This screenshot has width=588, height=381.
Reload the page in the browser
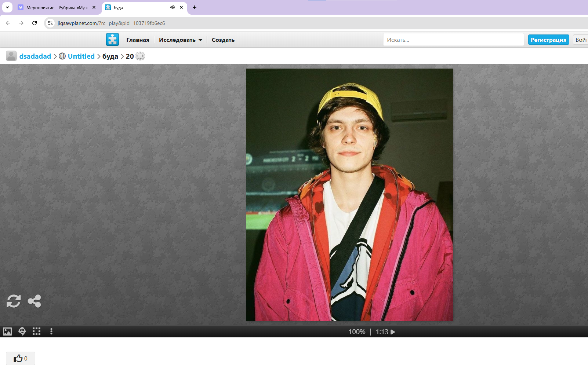pos(35,23)
